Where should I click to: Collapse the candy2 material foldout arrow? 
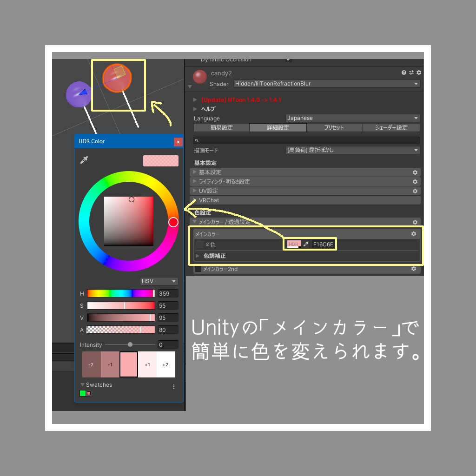pyautogui.click(x=190, y=87)
